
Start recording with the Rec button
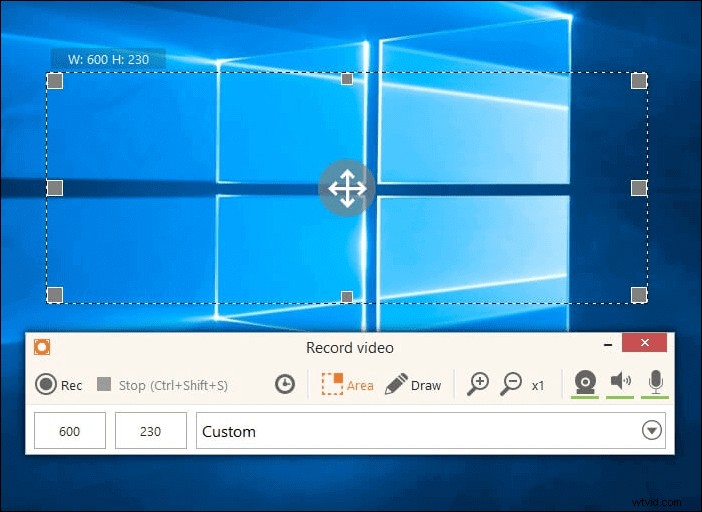(x=59, y=385)
